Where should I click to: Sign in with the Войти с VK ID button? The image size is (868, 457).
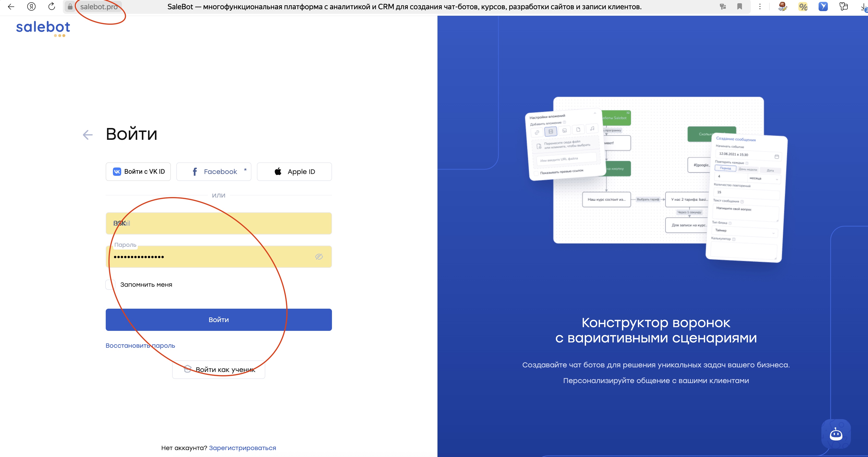(x=138, y=172)
